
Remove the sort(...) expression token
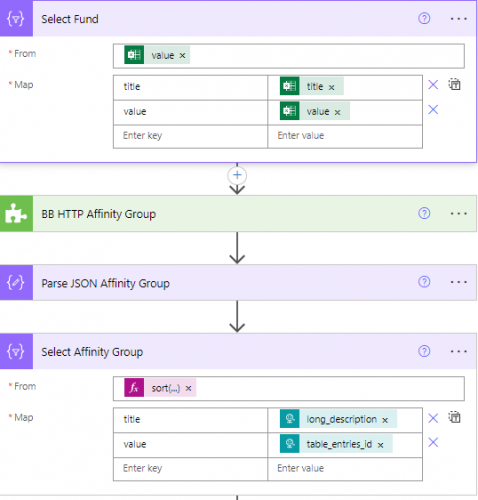click(189, 388)
